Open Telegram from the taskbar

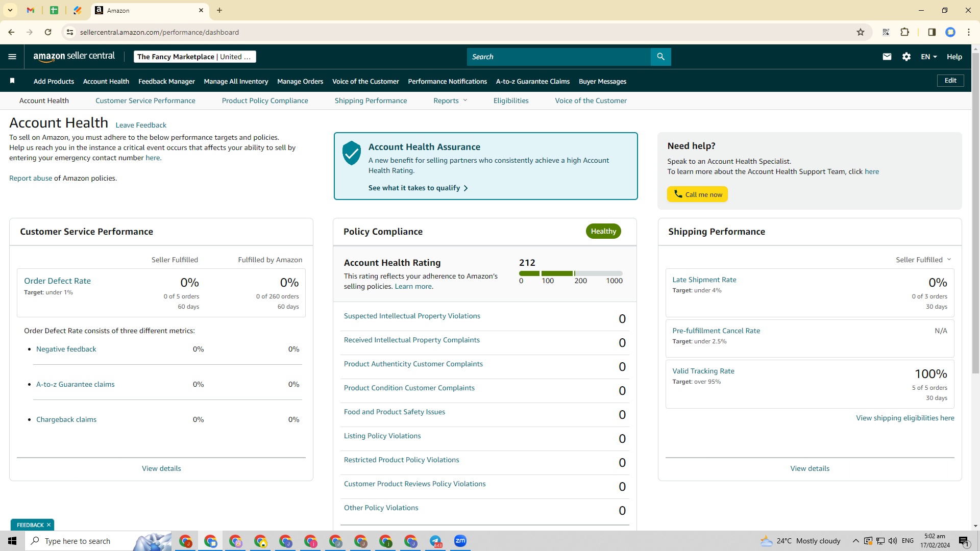(436, 541)
